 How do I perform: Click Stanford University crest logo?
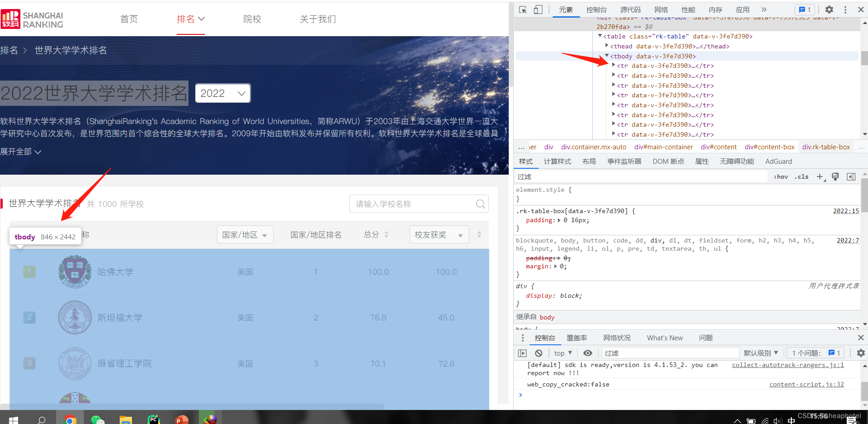coord(75,317)
